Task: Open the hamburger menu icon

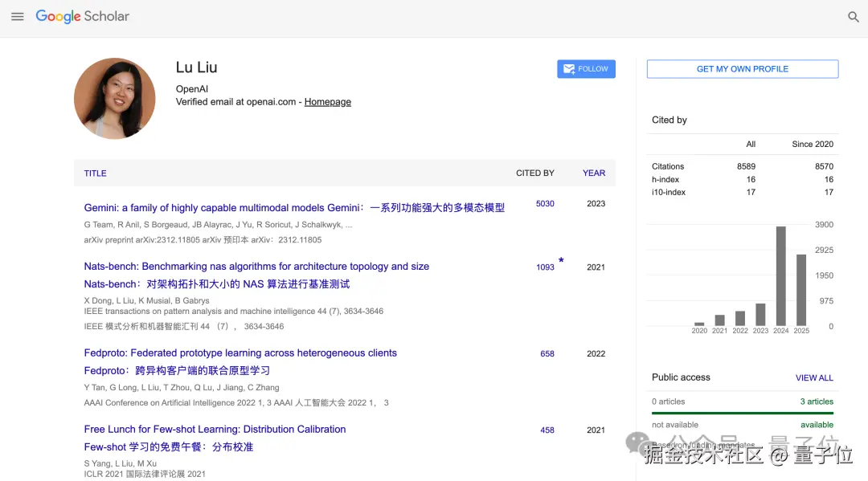Action: pyautogui.click(x=18, y=17)
